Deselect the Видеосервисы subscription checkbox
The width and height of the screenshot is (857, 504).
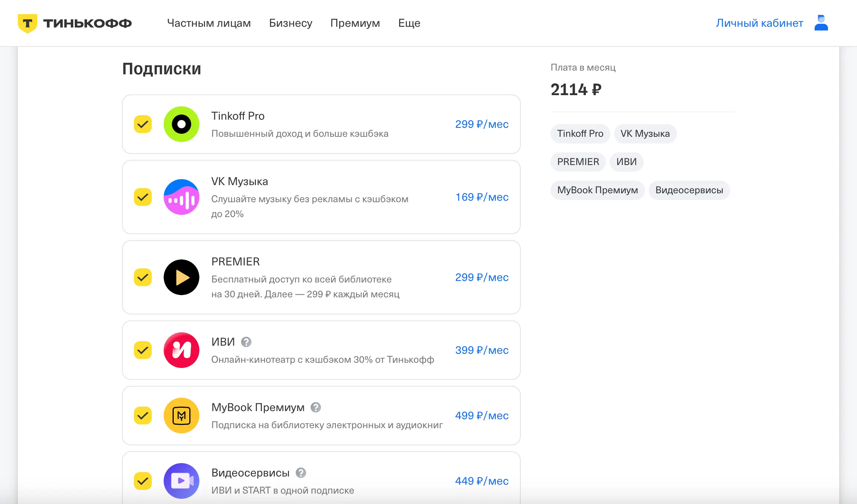pyautogui.click(x=143, y=481)
